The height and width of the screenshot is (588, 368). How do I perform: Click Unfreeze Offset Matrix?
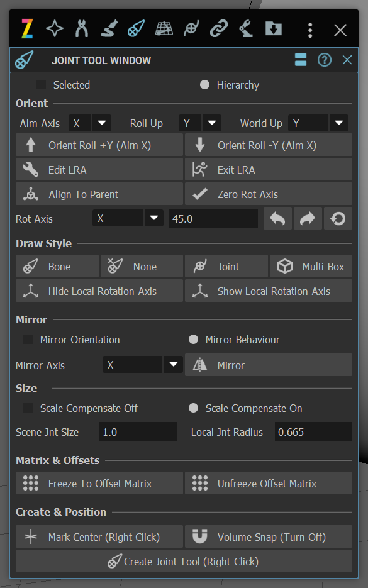pos(268,483)
